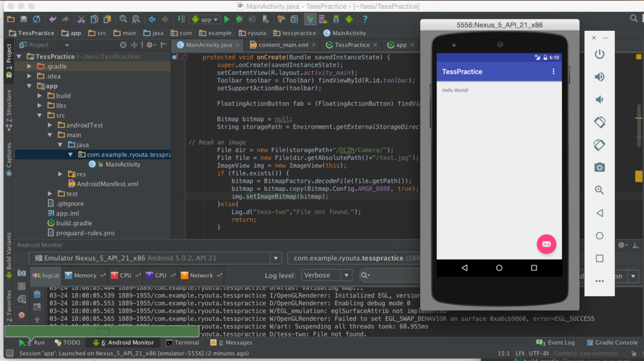The height and width of the screenshot is (361, 644).
Task: Open the app run configuration dropdown
Action: pyautogui.click(x=205, y=19)
